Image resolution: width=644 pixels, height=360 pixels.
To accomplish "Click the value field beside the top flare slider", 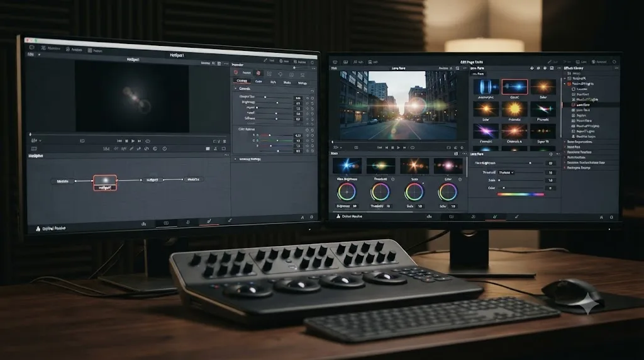I will pos(551,163).
